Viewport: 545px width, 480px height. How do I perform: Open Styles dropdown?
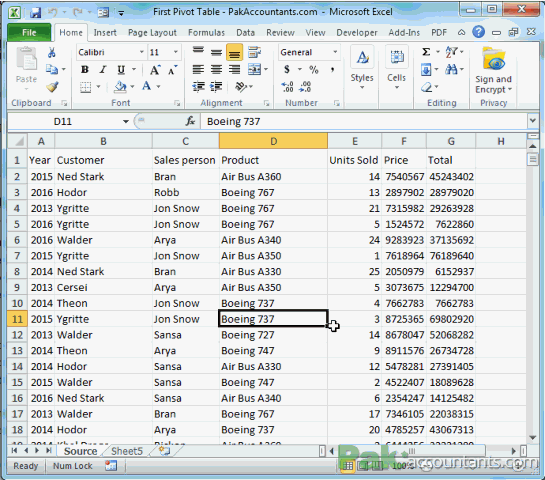coord(362,68)
